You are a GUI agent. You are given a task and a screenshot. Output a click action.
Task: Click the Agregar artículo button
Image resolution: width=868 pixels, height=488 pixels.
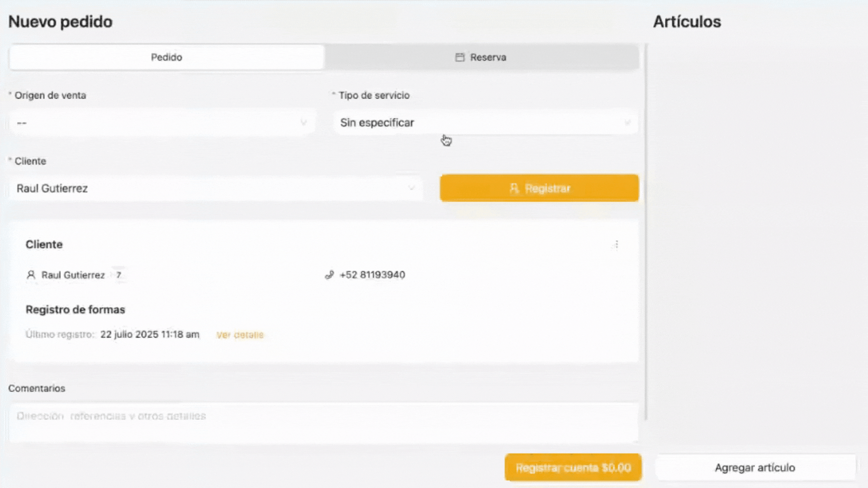point(755,468)
